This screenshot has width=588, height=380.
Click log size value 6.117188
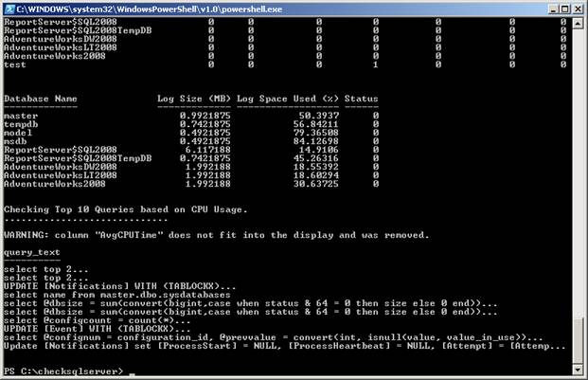click(x=207, y=150)
